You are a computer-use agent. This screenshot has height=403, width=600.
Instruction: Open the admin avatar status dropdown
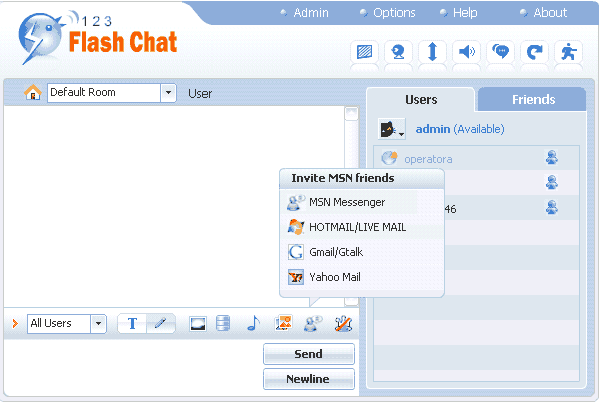point(391,129)
